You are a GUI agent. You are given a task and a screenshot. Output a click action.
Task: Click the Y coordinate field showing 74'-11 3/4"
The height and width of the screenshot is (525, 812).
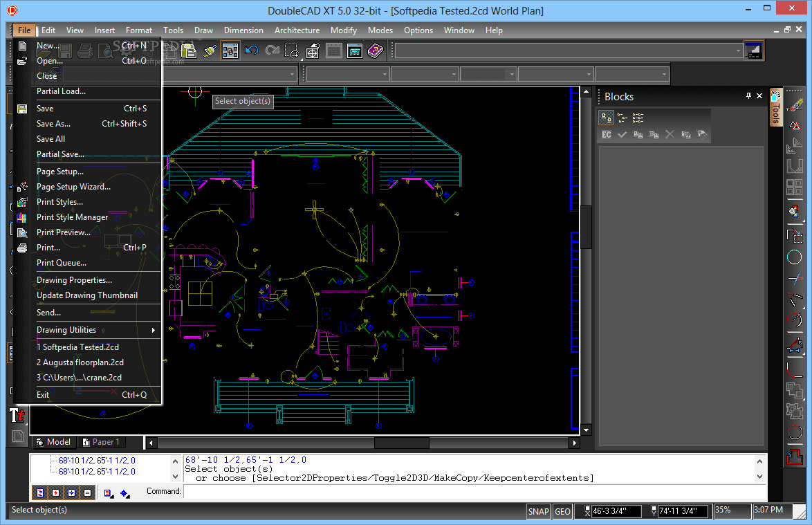[x=683, y=511]
